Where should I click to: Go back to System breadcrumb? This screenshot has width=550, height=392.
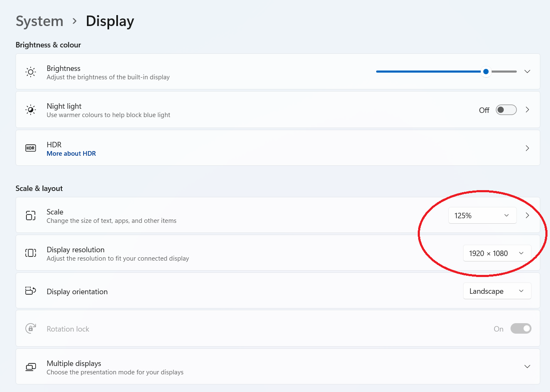point(39,21)
